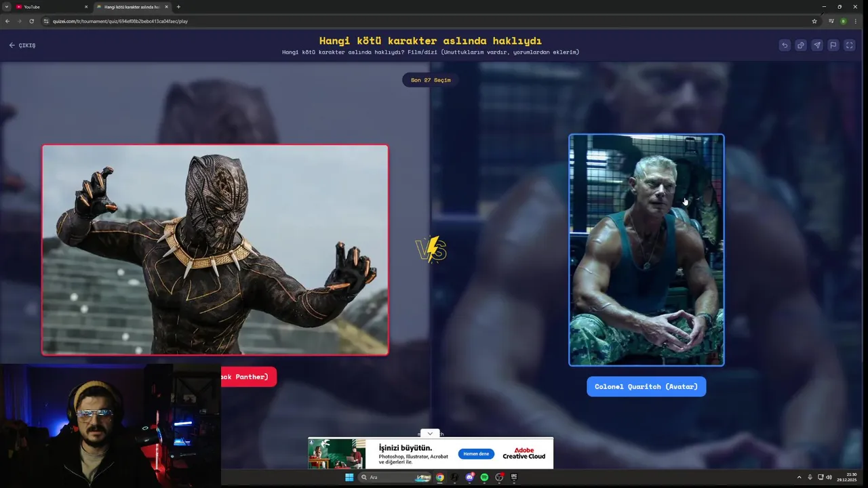
Task: Open Chrome from the taskbar
Action: [x=440, y=477]
